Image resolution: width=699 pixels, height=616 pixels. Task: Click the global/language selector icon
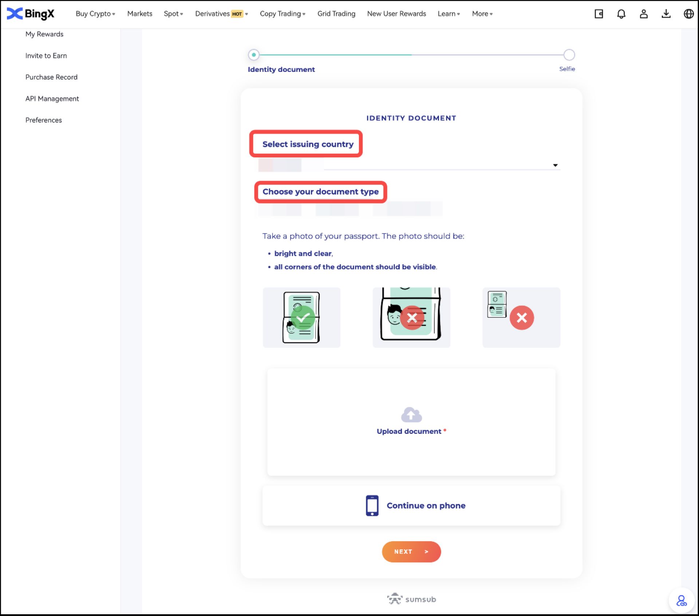coord(688,14)
